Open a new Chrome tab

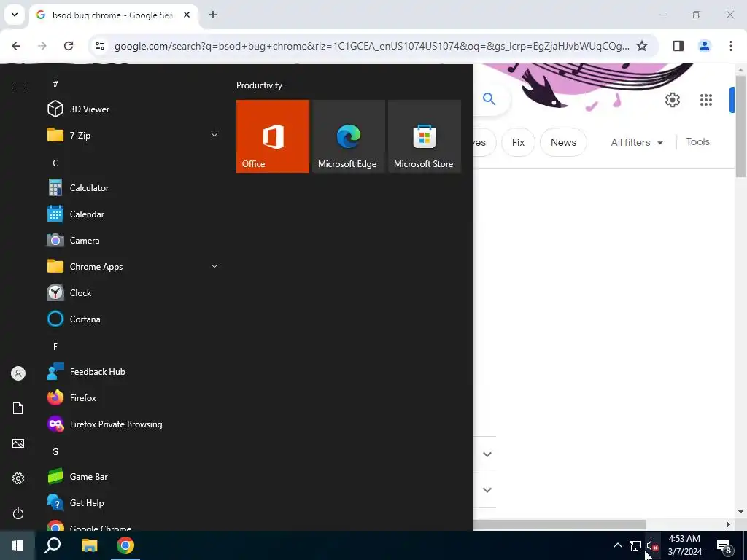coord(213,15)
